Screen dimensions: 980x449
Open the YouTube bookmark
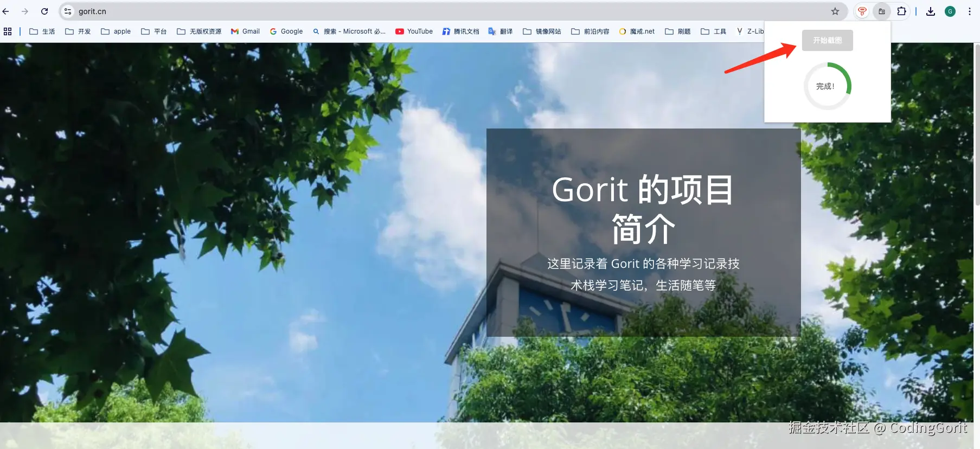[x=414, y=31]
